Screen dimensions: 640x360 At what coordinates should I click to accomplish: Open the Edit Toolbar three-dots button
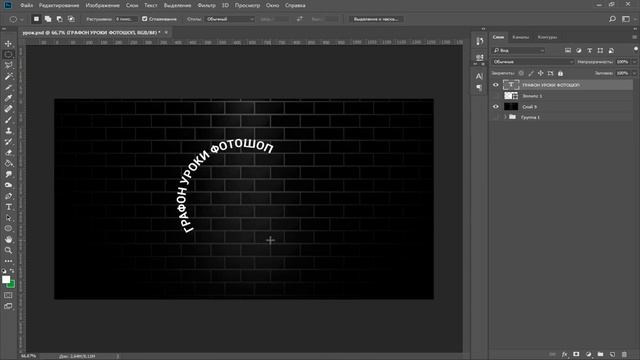8,261
